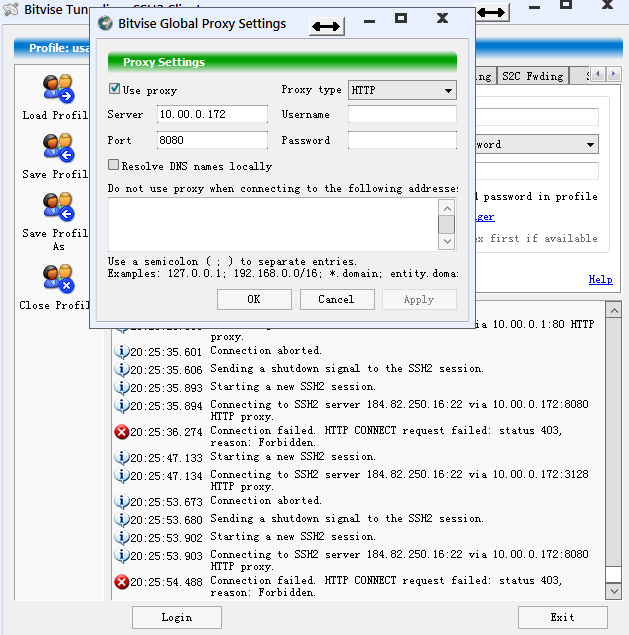Switch to the S2C Fwding tab
The image size is (629, 635).
coord(533,76)
